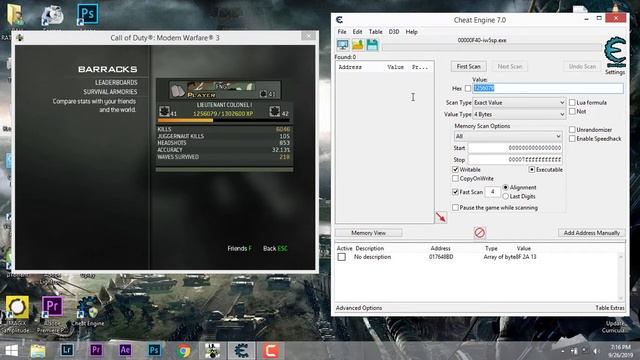Enable the Unrandomizer checkbox

click(x=572, y=129)
